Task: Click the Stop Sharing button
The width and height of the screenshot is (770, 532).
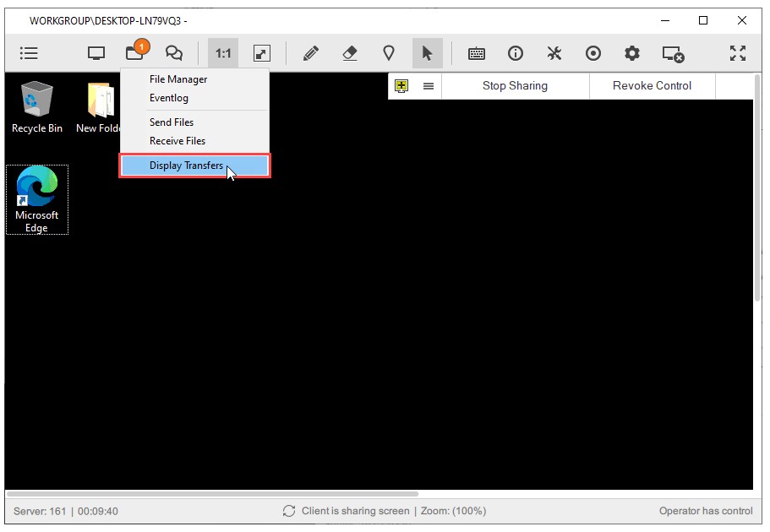Action: (516, 85)
